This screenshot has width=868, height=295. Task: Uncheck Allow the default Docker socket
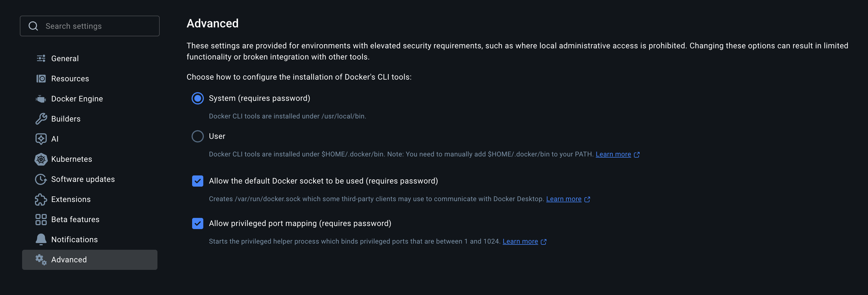click(198, 181)
